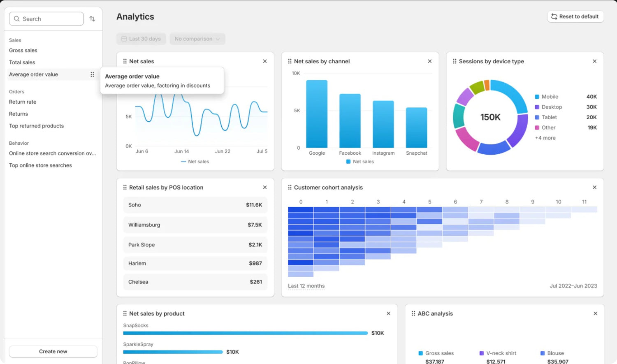Expand the +4 more device types
Viewport: 617px width, 364px height.
(545, 138)
